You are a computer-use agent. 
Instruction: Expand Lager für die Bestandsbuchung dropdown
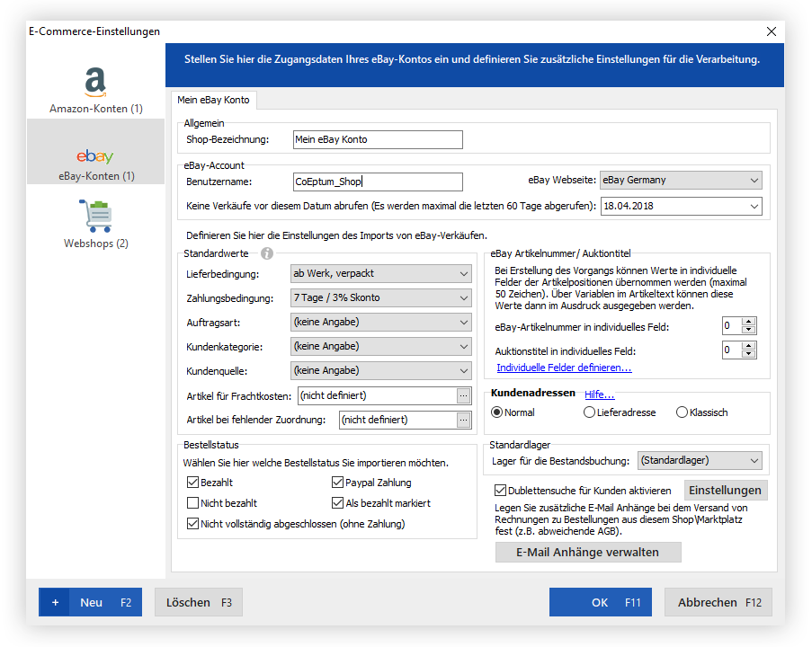click(x=700, y=461)
